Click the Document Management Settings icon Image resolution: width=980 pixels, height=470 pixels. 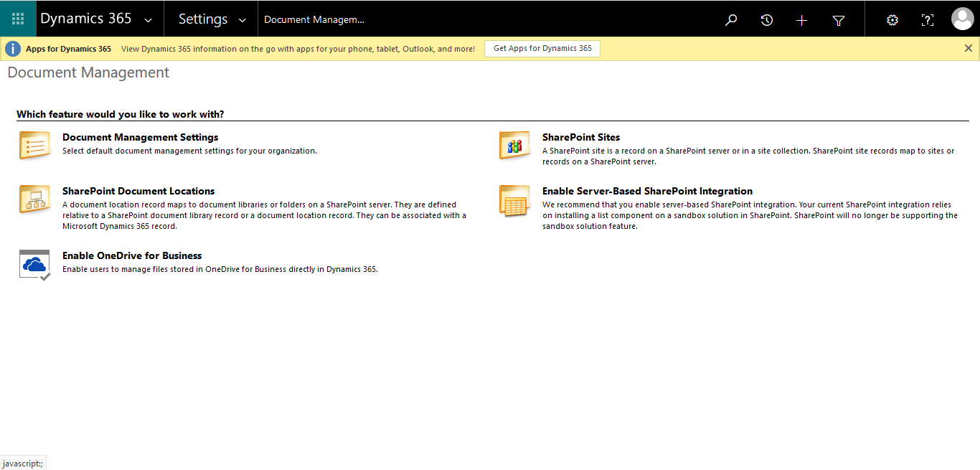(x=34, y=145)
